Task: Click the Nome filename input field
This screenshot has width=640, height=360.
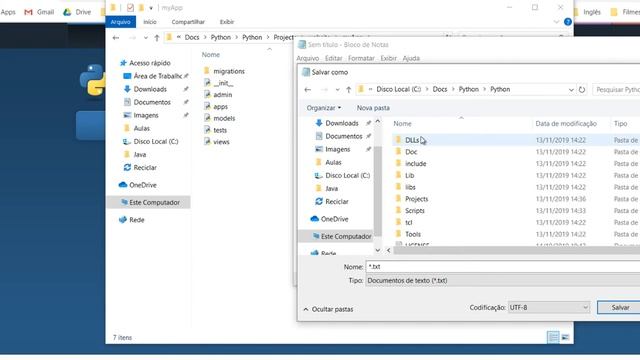Action: coord(503,267)
